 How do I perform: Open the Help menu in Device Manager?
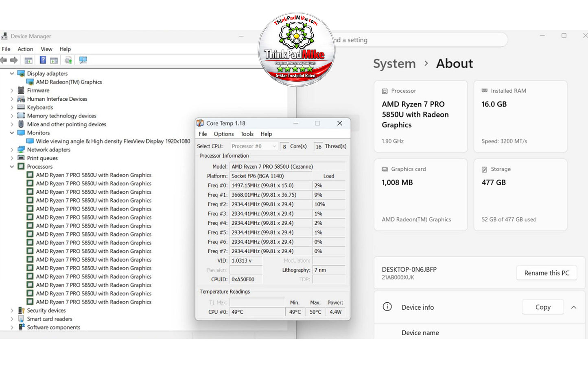pos(65,49)
